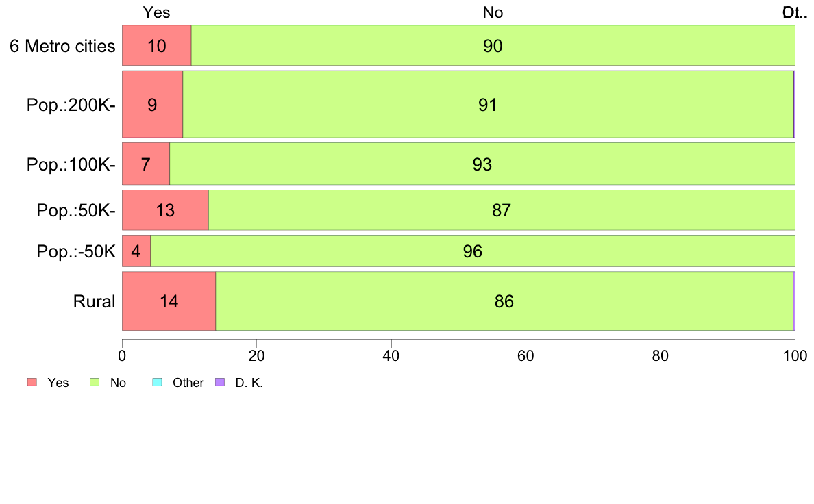The width and height of the screenshot is (814, 504).
Task: Click the Yes segment showing 13
Action: coord(166,210)
